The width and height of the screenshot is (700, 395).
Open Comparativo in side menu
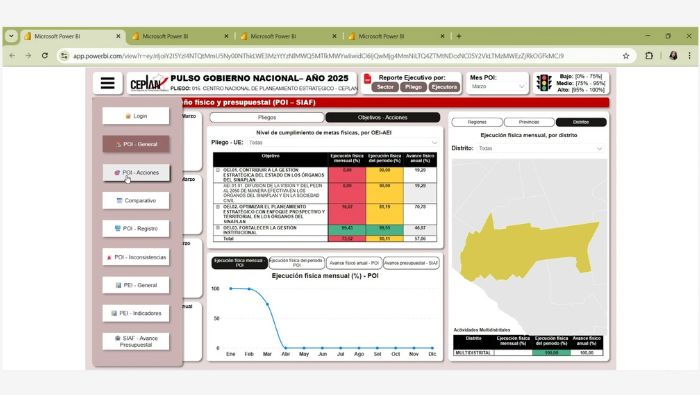[x=136, y=201]
